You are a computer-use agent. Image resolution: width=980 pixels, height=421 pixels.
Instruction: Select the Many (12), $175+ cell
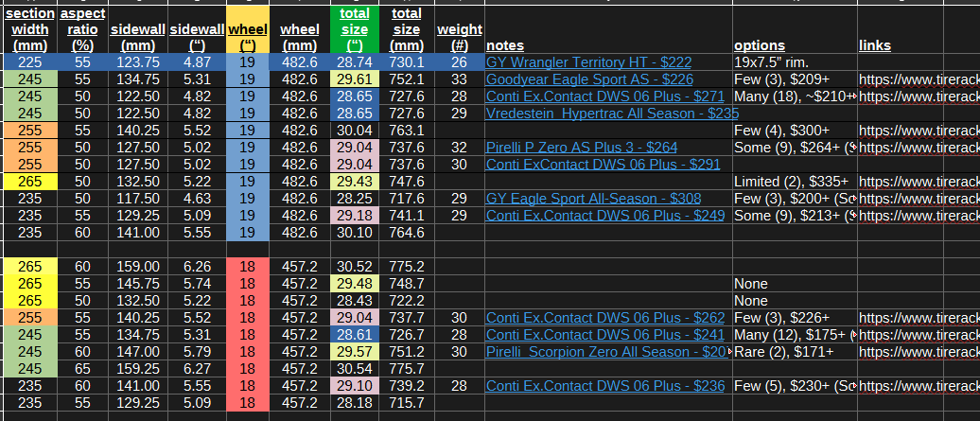[795, 334]
